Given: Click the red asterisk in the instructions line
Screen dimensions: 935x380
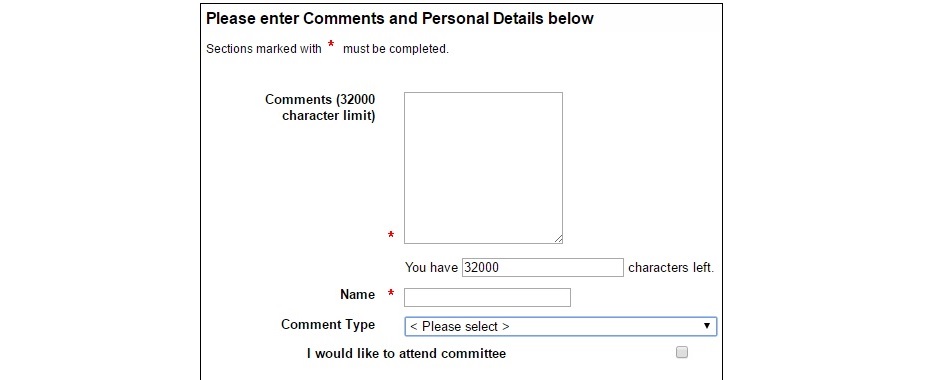Looking at the screenshot, I should (331, 46).
